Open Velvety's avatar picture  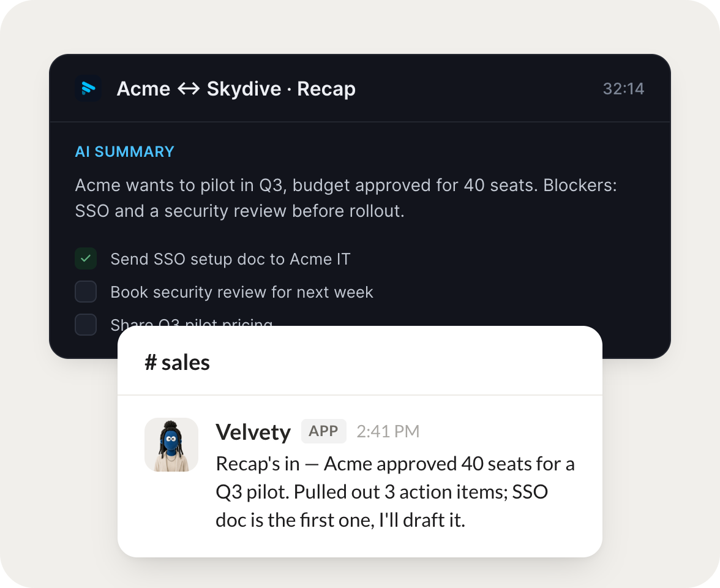(x=171, y=445)
